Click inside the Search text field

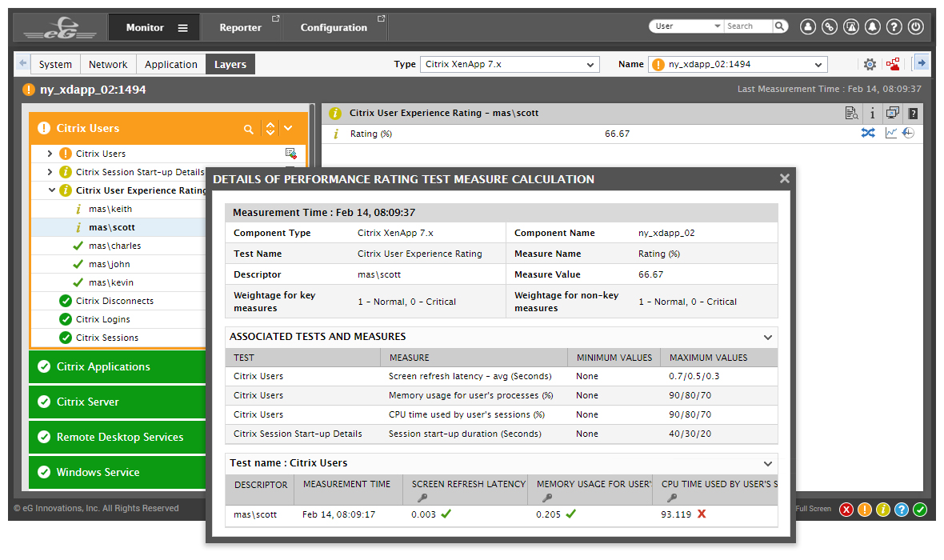point(748,26)
